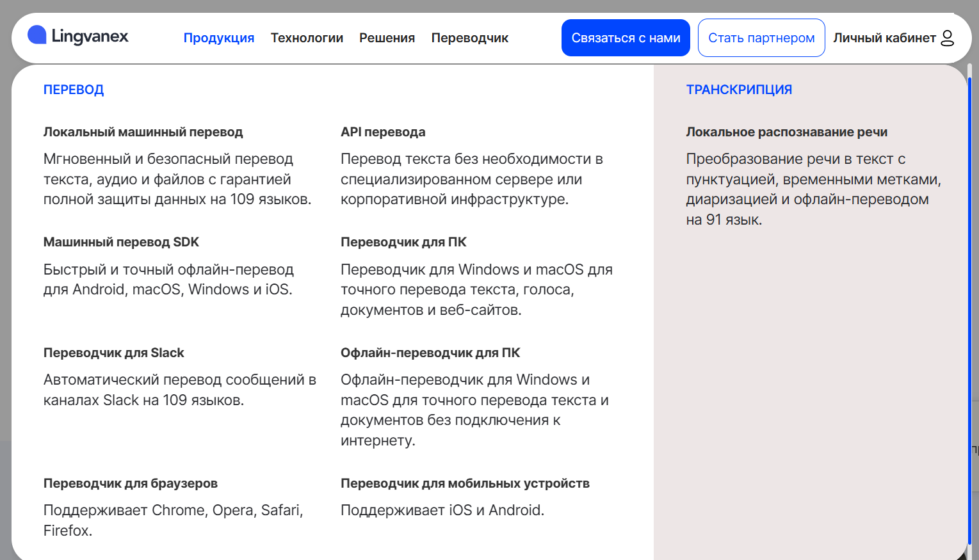Click the Стать партнером button
The height and width of the screenshot is (560, 979).
(761, 38)
